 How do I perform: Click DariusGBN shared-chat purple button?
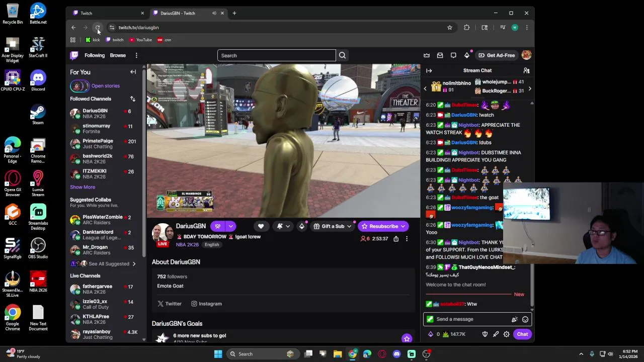218,226
